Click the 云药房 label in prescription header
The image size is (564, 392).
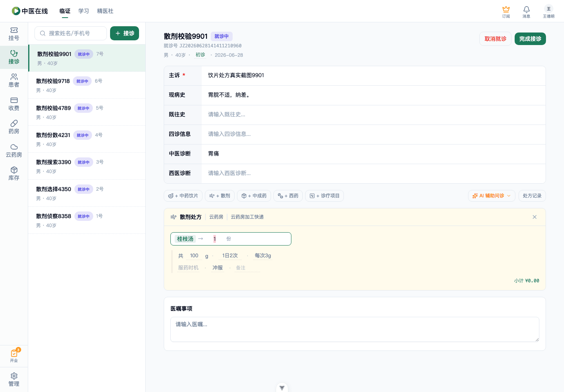tap(216, 217)
